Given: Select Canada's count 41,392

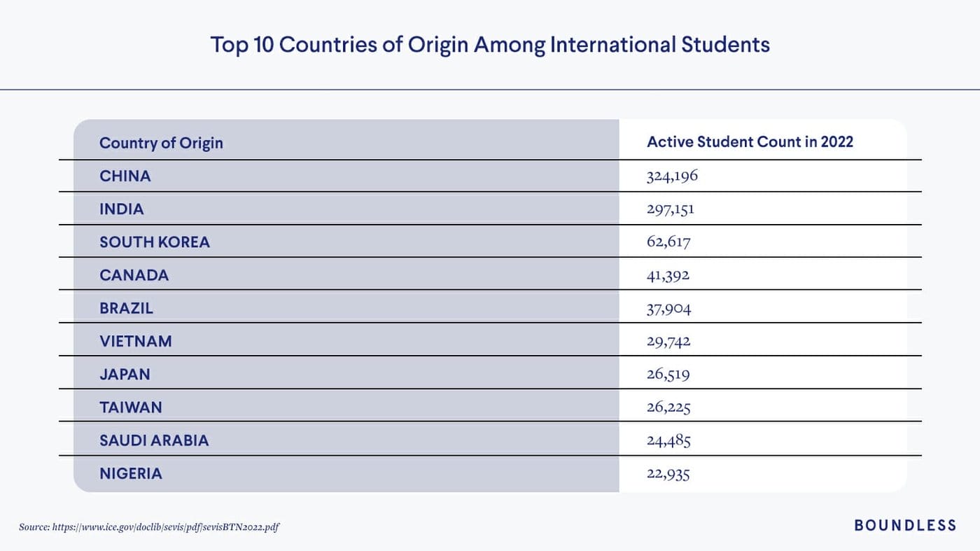Looking at the screenshot, I should (x=668, y=275).
